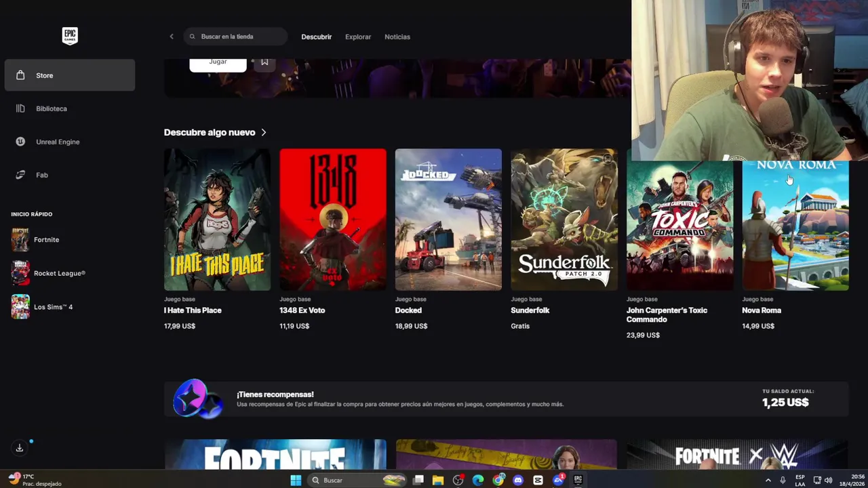The width and height of the screenshot is (868, 488).
Task: Open Sunderfolk game cover art
Action: pyautogui.click(x=564, y=220)
